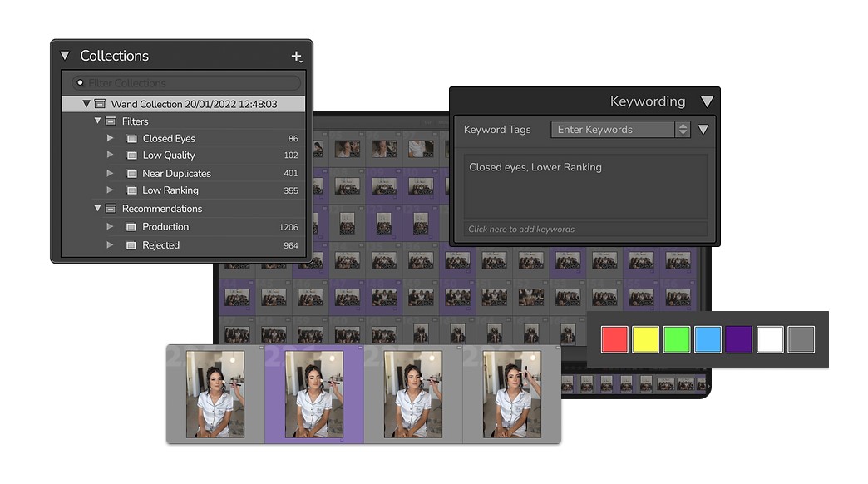Select the purple-highlighted portrait thumbnail
This screenshot has height=484, width=868.
pos(313,394)
